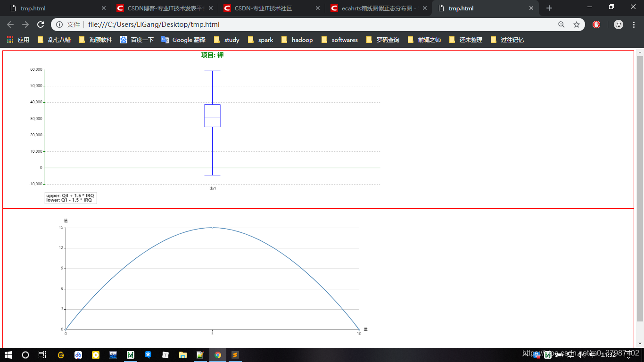Viewport: 644px width, 362px height.
Task: Open the green M taskbar application
Action: [x=131, y=355]
